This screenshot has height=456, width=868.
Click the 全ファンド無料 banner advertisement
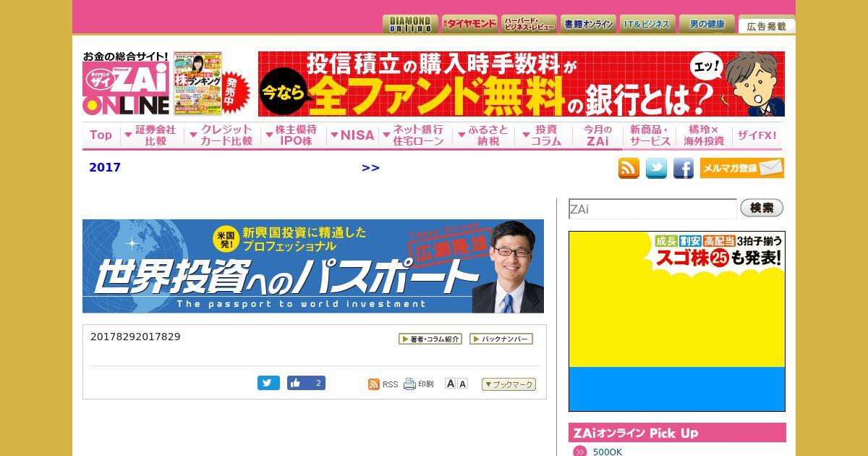pyautogui.click(x=522, y=84)
